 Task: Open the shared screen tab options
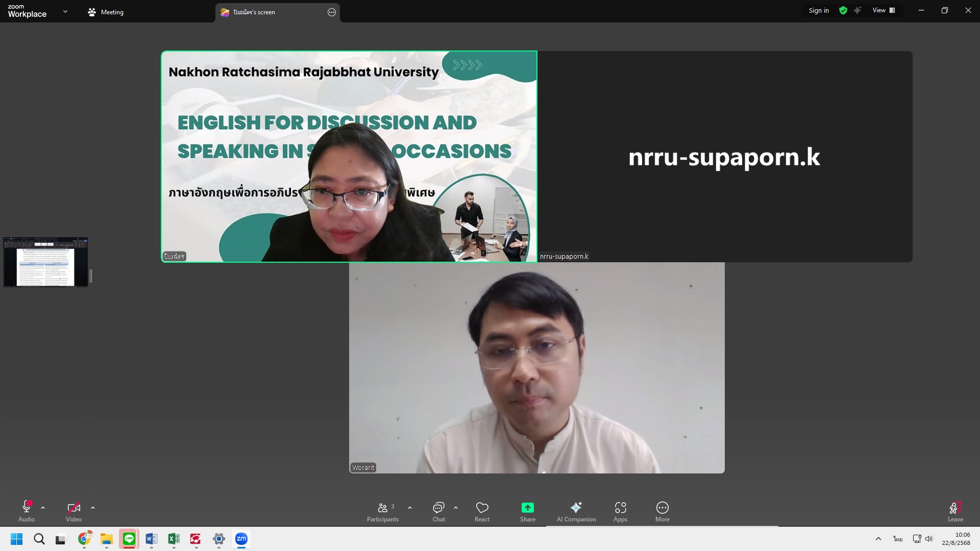coord(332,12)
